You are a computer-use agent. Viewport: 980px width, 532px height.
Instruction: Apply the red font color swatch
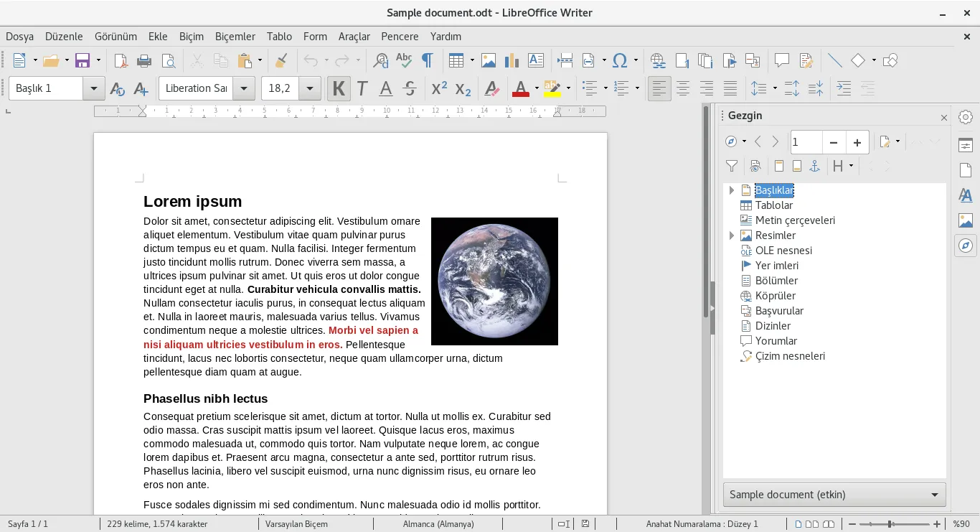(x=521, y=88)
